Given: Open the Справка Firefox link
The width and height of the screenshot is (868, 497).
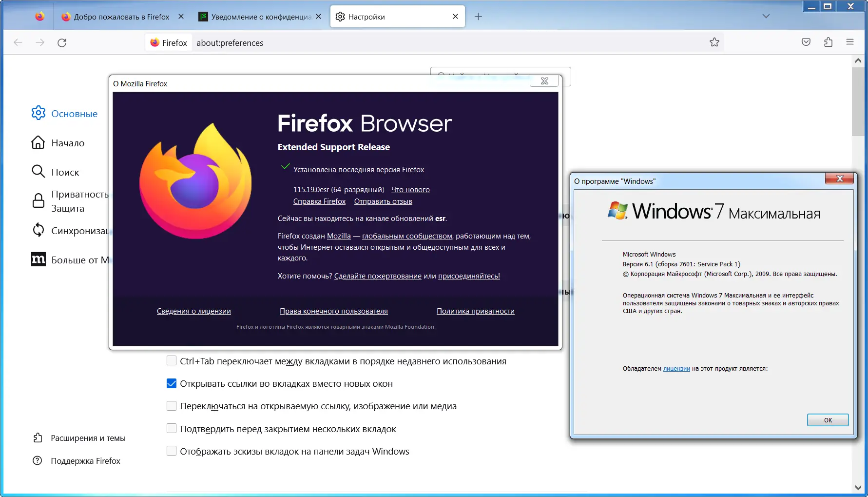Looking at the screenshot, I should click(319, 201).
